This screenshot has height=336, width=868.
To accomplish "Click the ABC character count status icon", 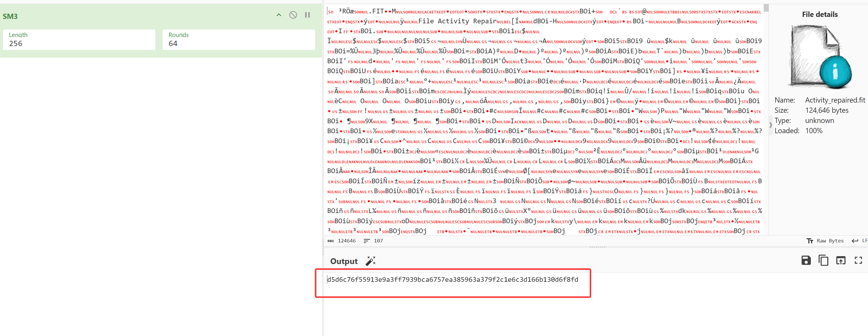I will 331,241.
